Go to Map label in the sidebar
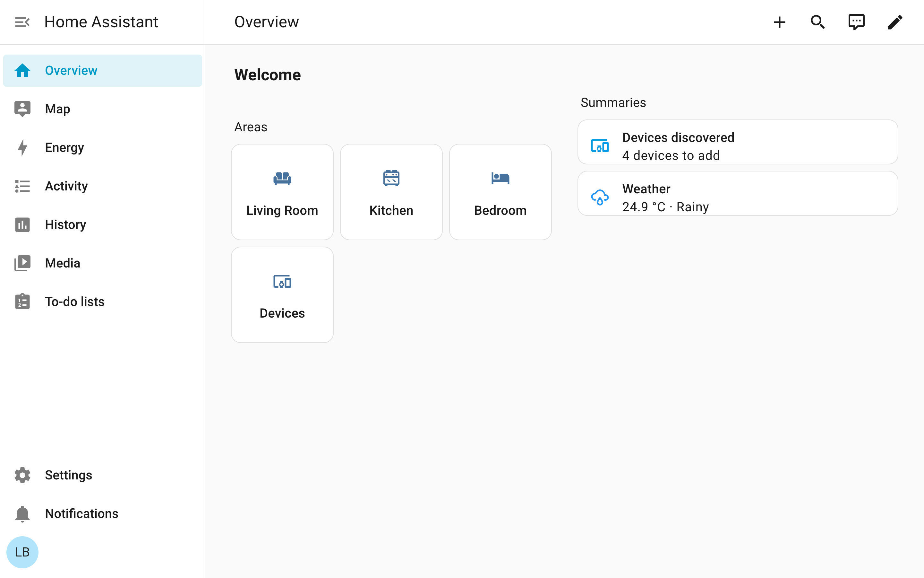The width and height of the screenshot is (924, 578). [58, 109]
